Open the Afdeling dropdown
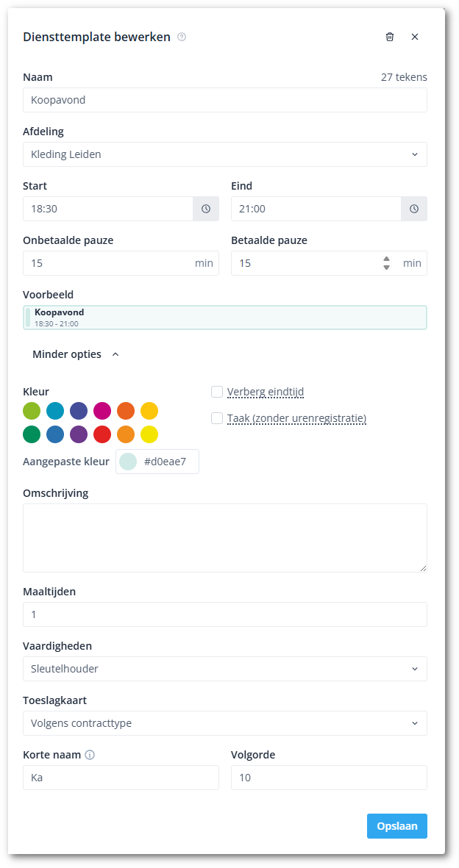Screen dimensions: 459x868 pos(225,154)
